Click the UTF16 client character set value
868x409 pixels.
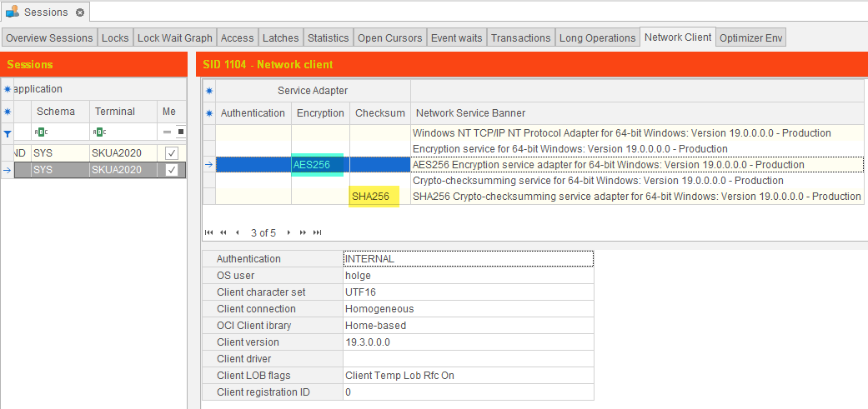point(469,292)
